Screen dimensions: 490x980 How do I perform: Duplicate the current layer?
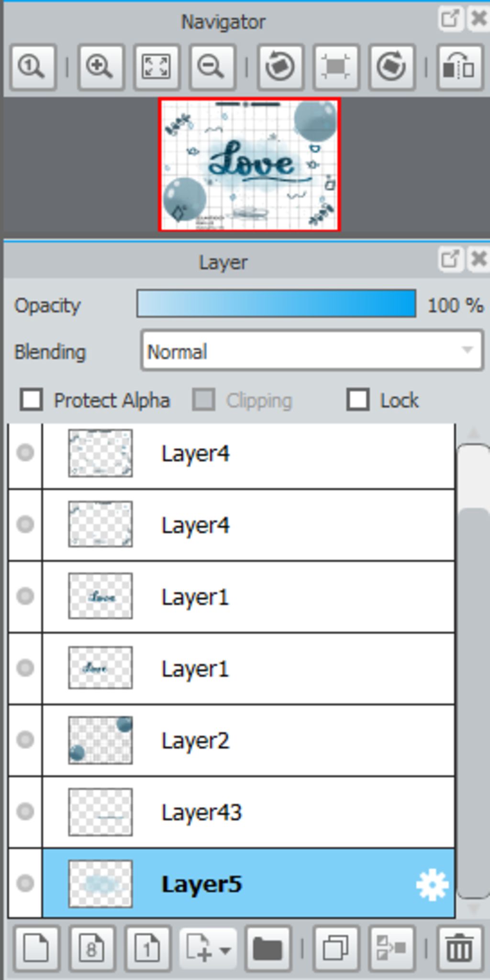(x=336, y=948)
